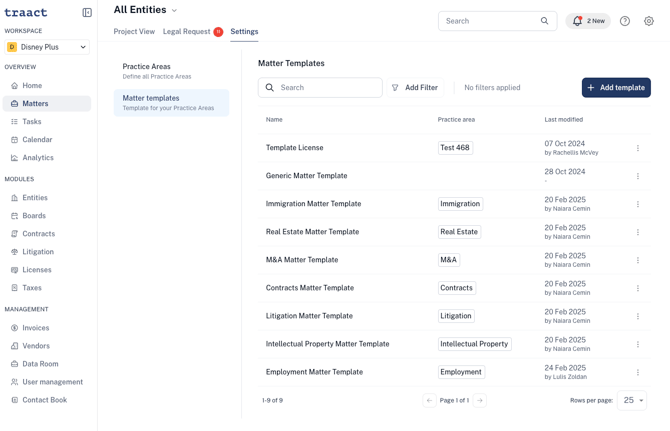The image size is (670, 431).
Task: Open the Rows per page 25 dropdown
Action: (x=632, y=400)
